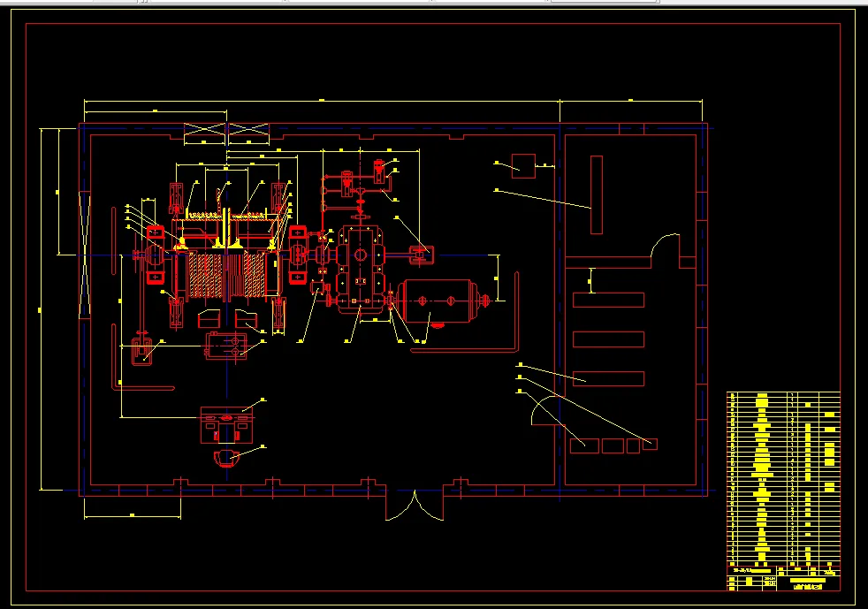Select the small motor right of the gearbox shaft
The height and width of the screenshot is (609, 868).
point(422,255)
